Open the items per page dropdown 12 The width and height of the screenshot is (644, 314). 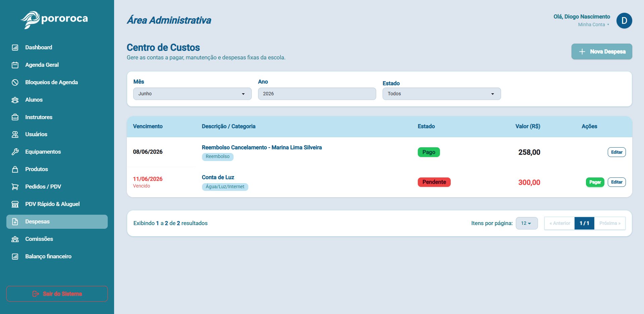[527, 223]
